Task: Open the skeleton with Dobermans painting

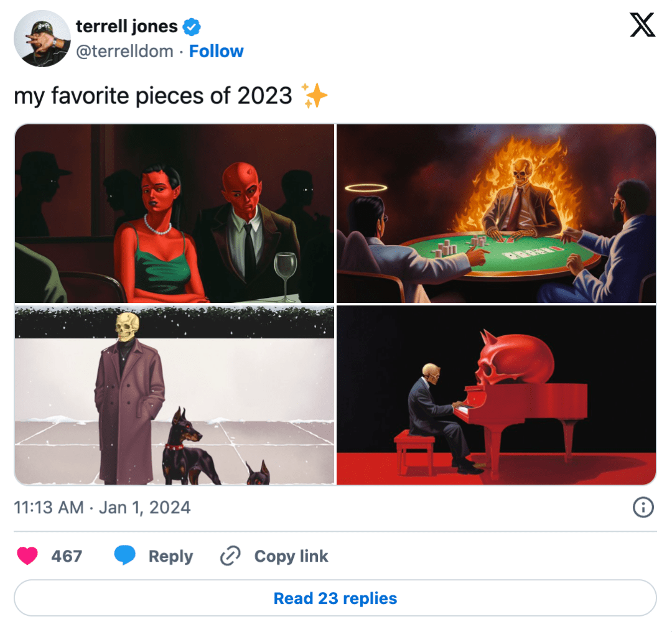Action: click(x=174, y=395)
